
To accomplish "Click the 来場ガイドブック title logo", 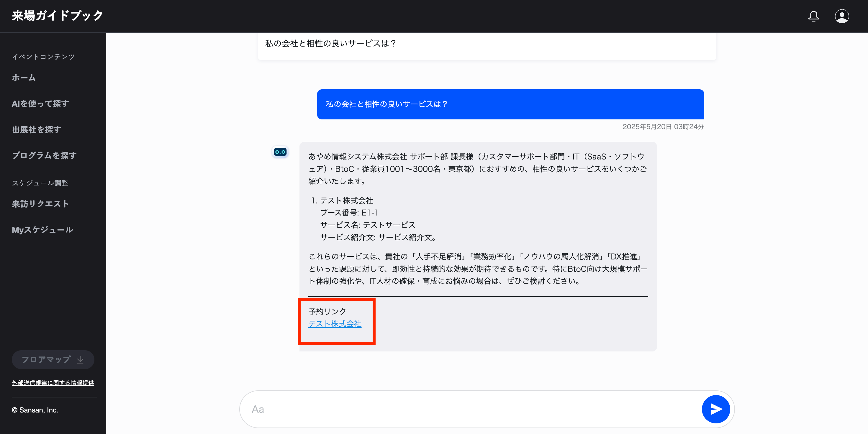I will click(57, 16).
